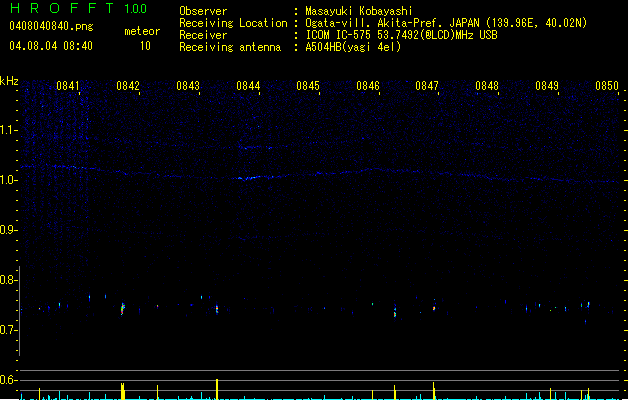Select the file name 0408040840.png
629x400 pixels.
pyautogui.click(x=51, y=26)
